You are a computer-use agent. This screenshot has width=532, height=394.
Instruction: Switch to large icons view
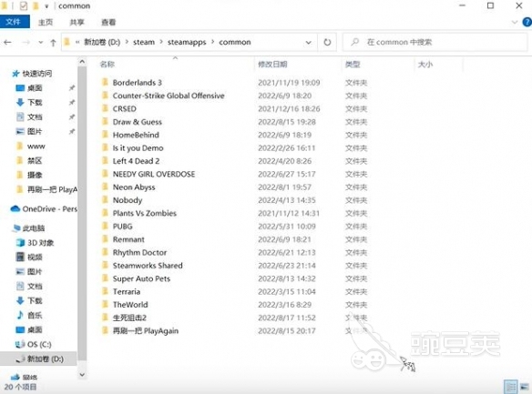coord(525,387)
